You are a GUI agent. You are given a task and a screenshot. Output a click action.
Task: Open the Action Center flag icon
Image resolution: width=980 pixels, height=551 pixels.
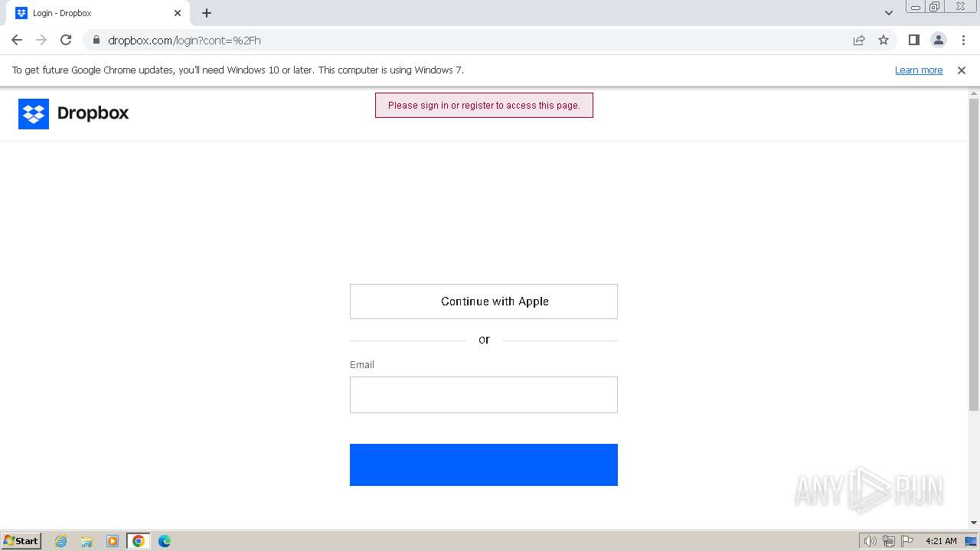(x=907, y=541)
